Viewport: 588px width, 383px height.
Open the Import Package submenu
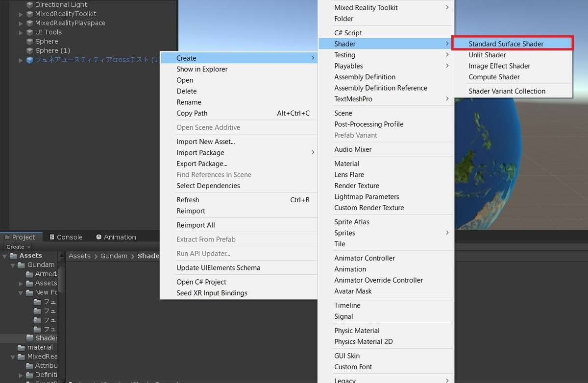pyautogui.click(x=239, y=152)
